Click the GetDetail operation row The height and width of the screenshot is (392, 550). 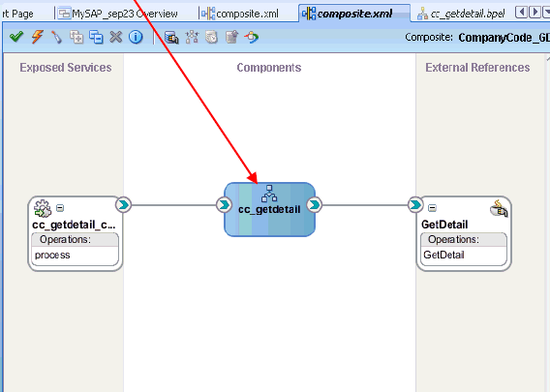click(464, 255)
